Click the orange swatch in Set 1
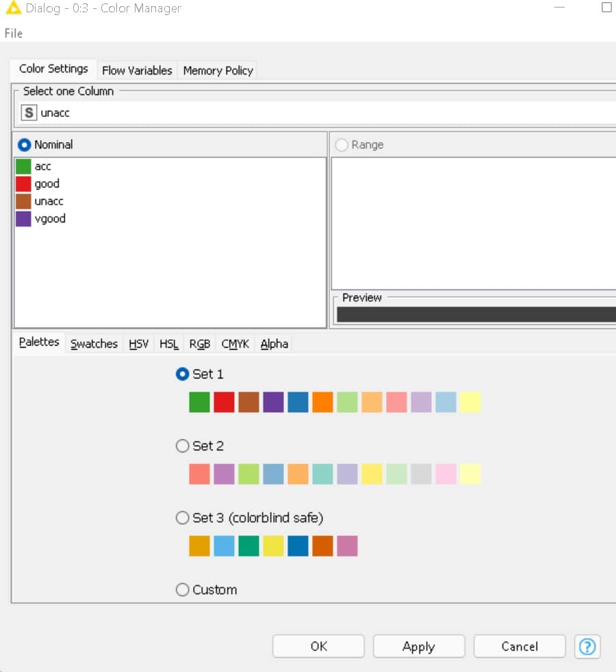The height and width of the screenshot is (672, 616). click(x=322, y=402)
